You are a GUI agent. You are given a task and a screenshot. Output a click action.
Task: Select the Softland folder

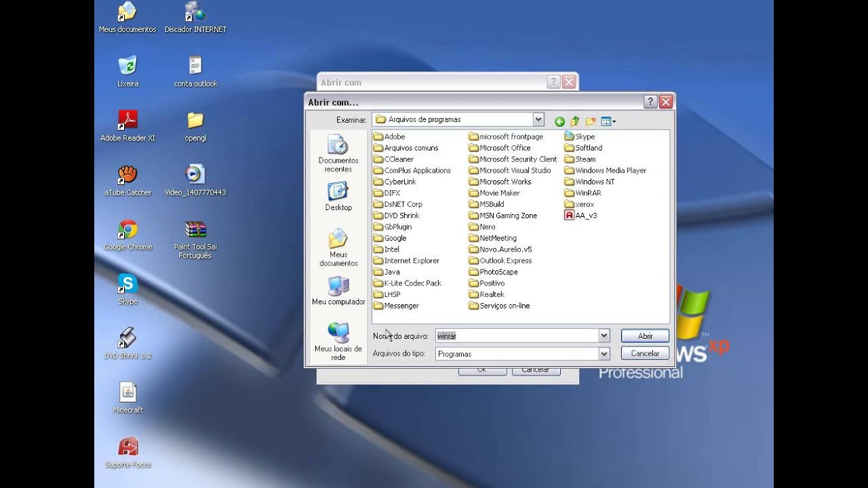point(583,148)
